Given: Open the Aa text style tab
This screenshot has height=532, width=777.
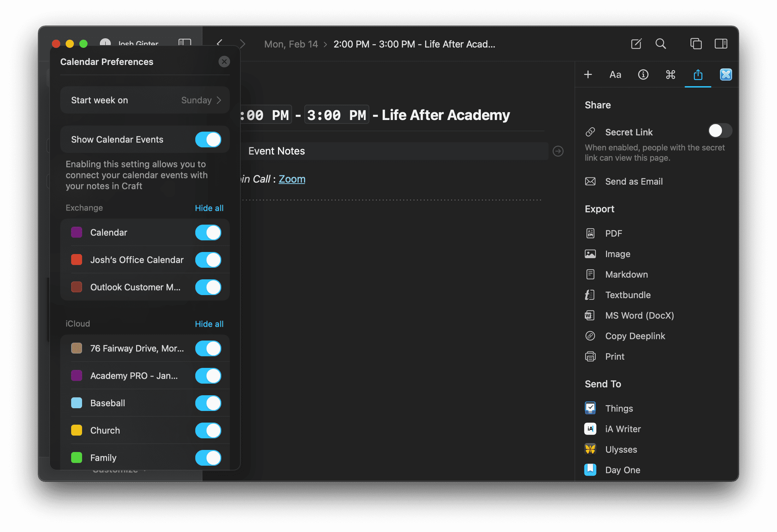Looking at the screenshot, I should tap(615, 75).
